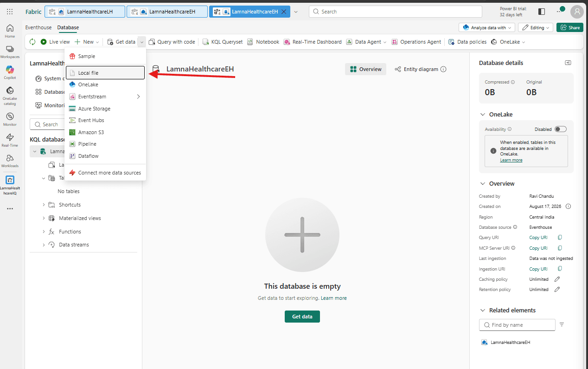The image size is (588, 369).
Task: Switch to LamnaHealthcareLH tab
Action: pos(85,12)
